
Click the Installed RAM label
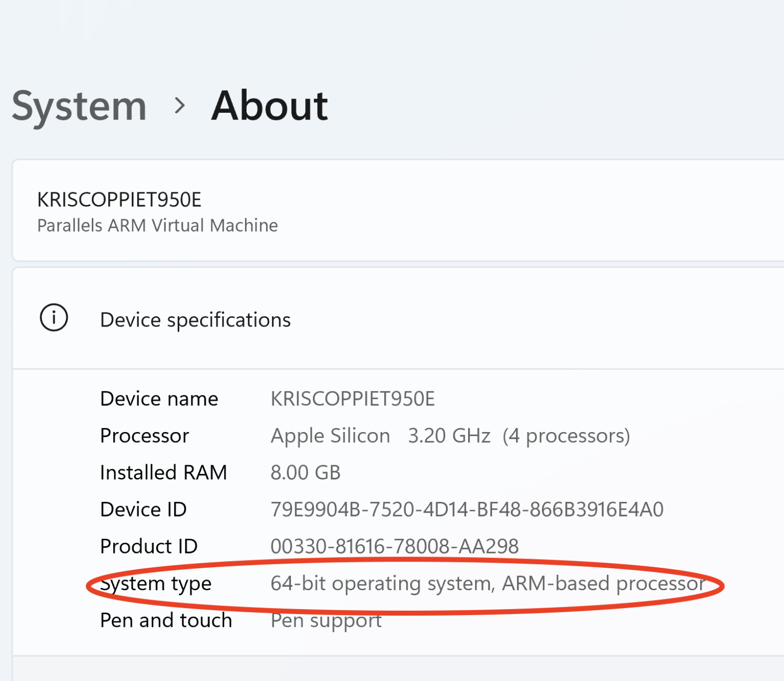(163, 473)
